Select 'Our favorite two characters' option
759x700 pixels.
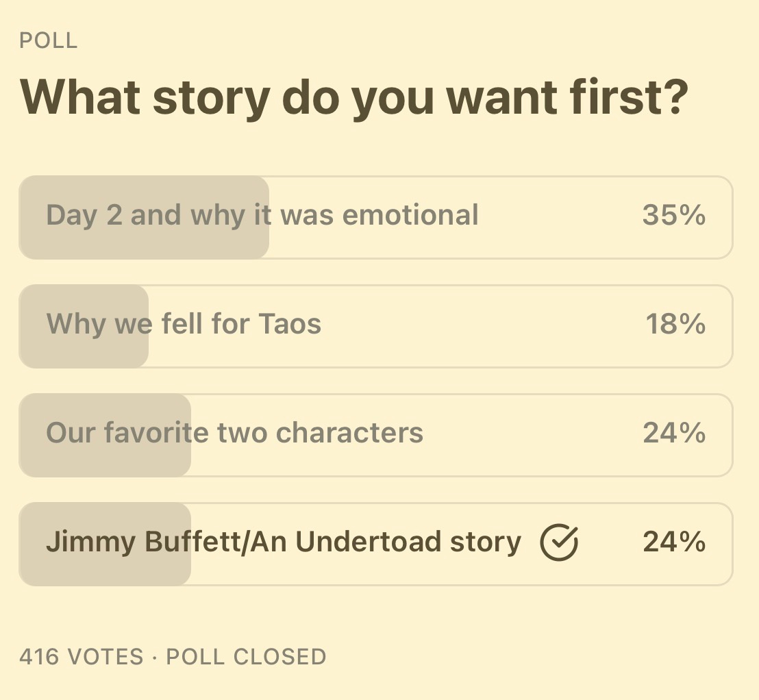(x=375, y=435)
